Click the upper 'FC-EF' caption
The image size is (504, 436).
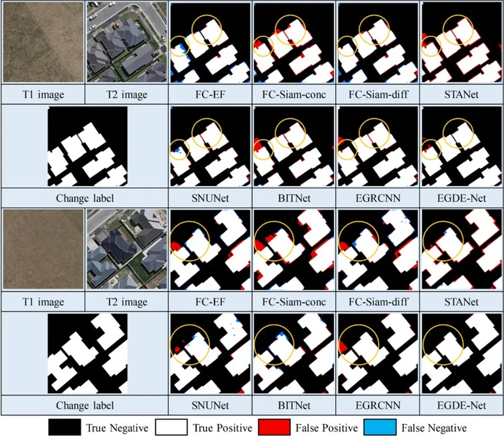click(x=210, y=95)
